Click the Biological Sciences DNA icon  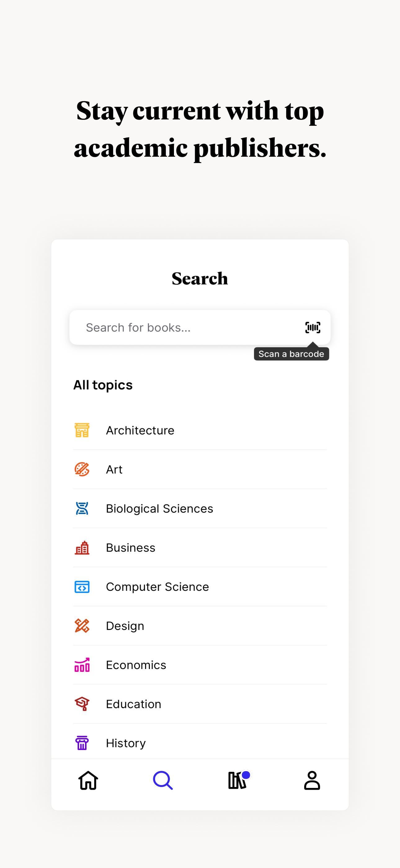82,509
